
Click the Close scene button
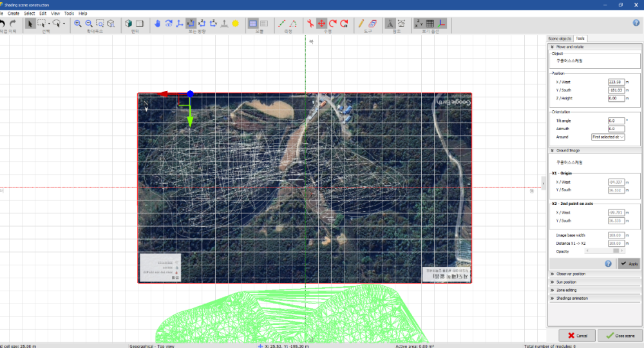(x=620, y=336)
